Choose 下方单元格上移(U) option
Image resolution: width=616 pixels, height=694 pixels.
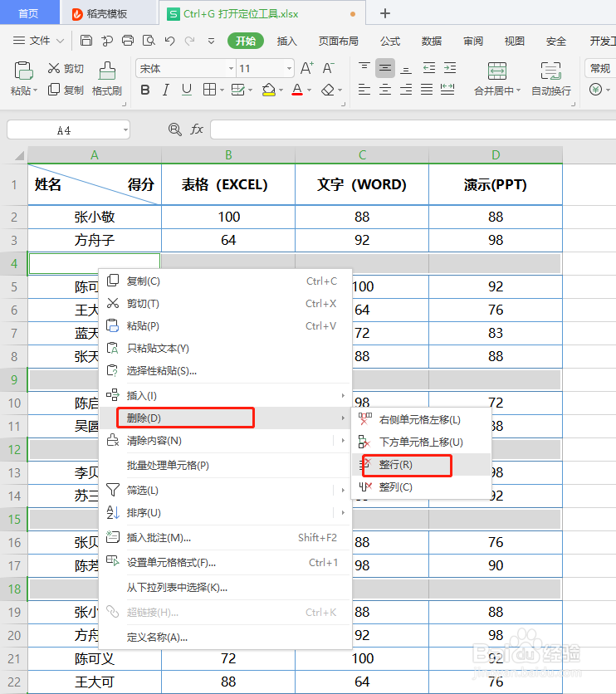[421, 442]
